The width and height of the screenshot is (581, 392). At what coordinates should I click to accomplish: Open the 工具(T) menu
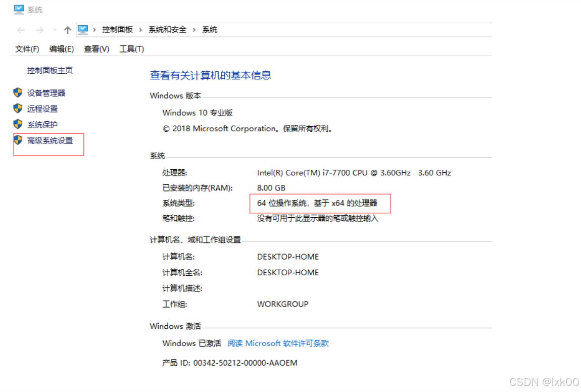131,49
